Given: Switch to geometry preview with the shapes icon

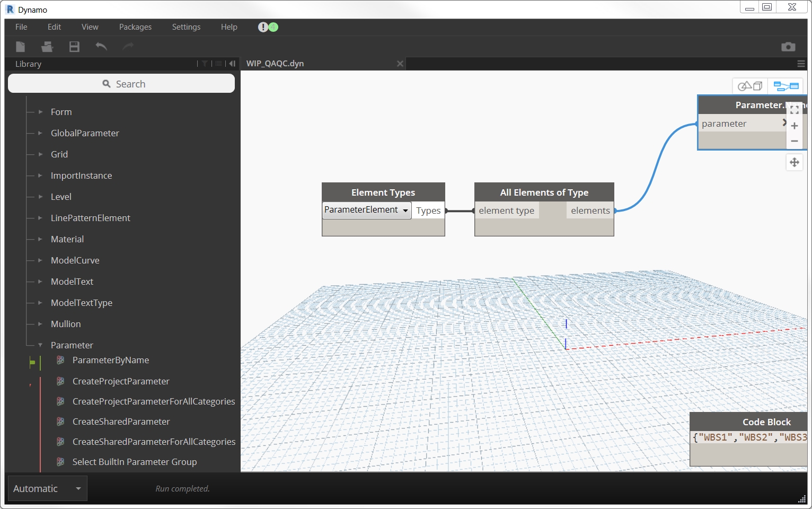Looking at the screenshot, I should 749,85.
